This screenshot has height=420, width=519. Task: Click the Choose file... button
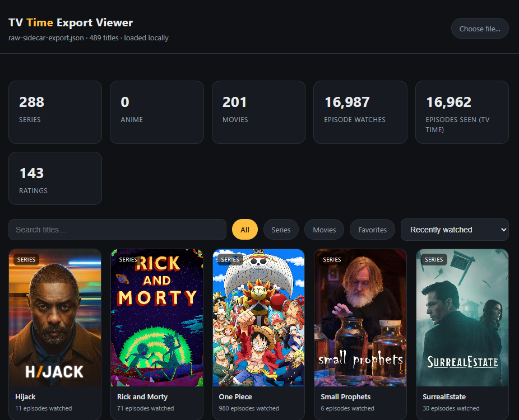pos(480,29)
